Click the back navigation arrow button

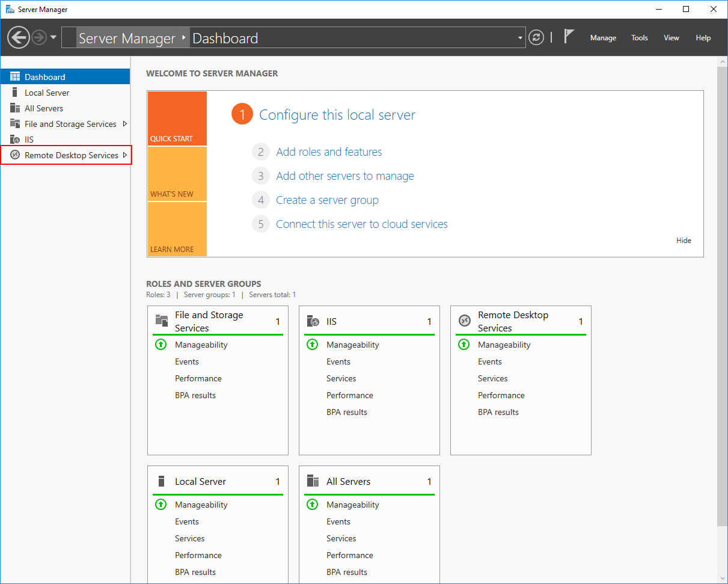[19, 38]
